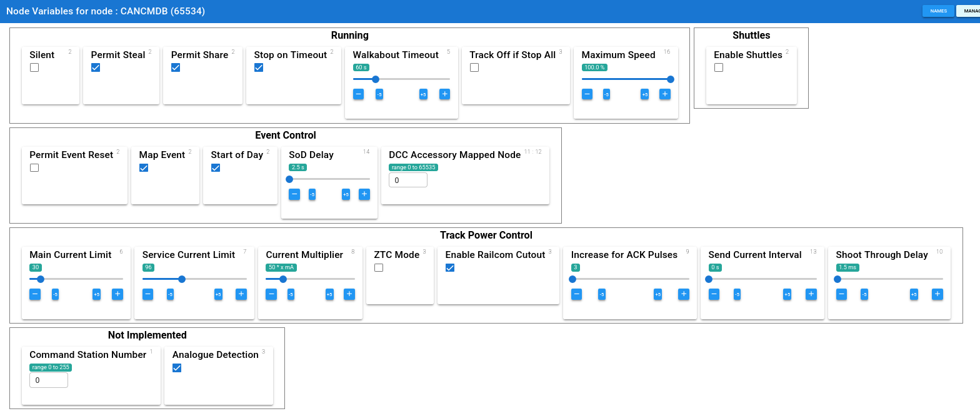980x411 pixels.
Task: Enable the ZTC Mode checkbox
Action: [379, 267]
